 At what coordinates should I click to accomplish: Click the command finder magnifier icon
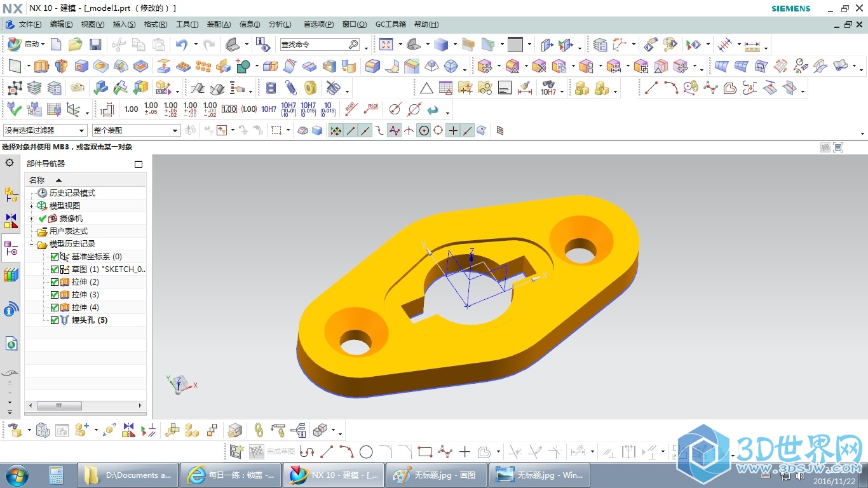(353, 44)
